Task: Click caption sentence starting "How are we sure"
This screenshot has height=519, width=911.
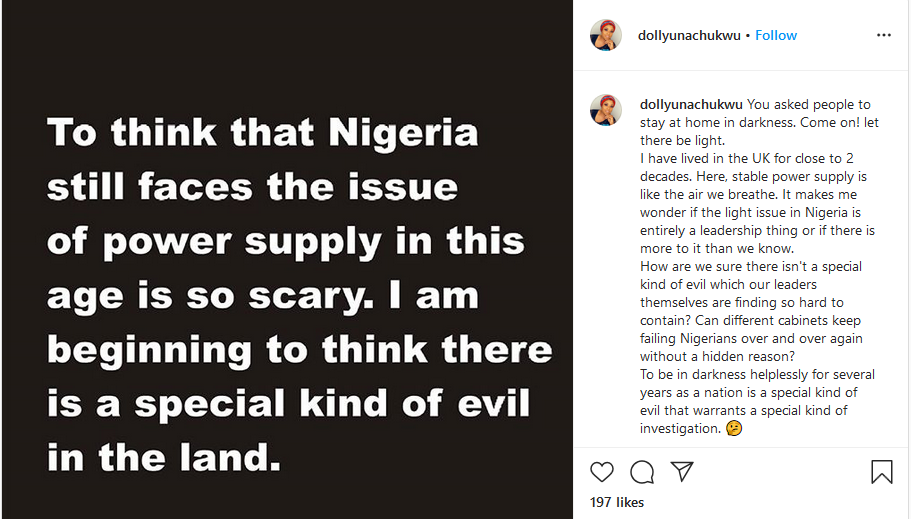Action: 750,267
